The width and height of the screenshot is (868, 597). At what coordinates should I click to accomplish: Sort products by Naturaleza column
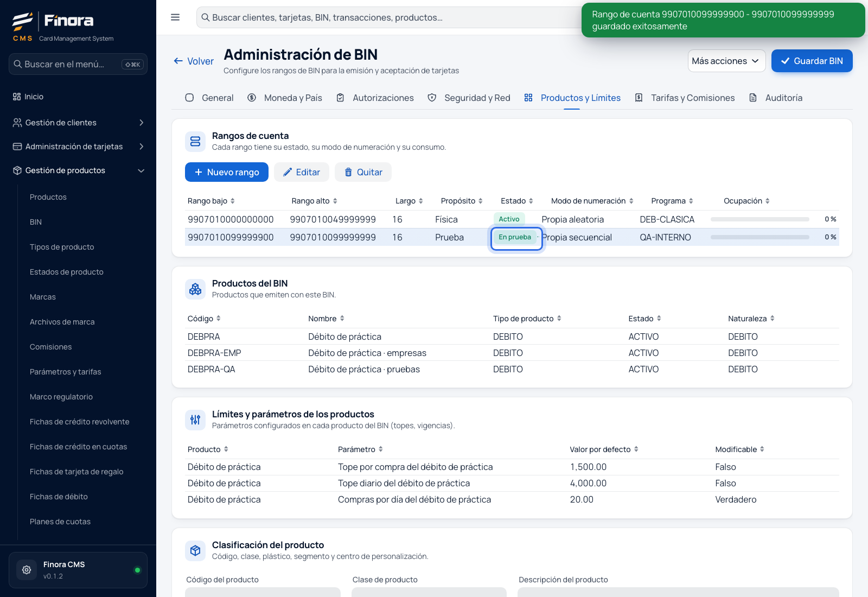coord(773,319)
